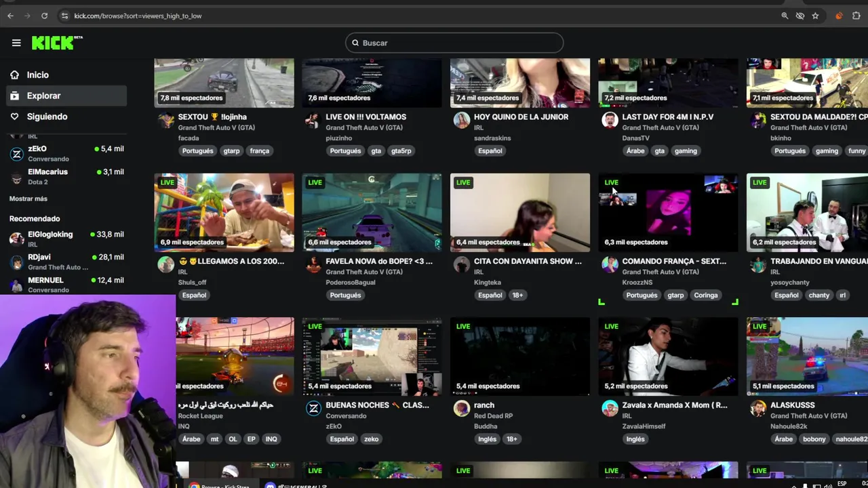The width and height of the screenshot is (868, 488).
Task: Click ALASKUSSS stream title
Action: pos(793,405)
